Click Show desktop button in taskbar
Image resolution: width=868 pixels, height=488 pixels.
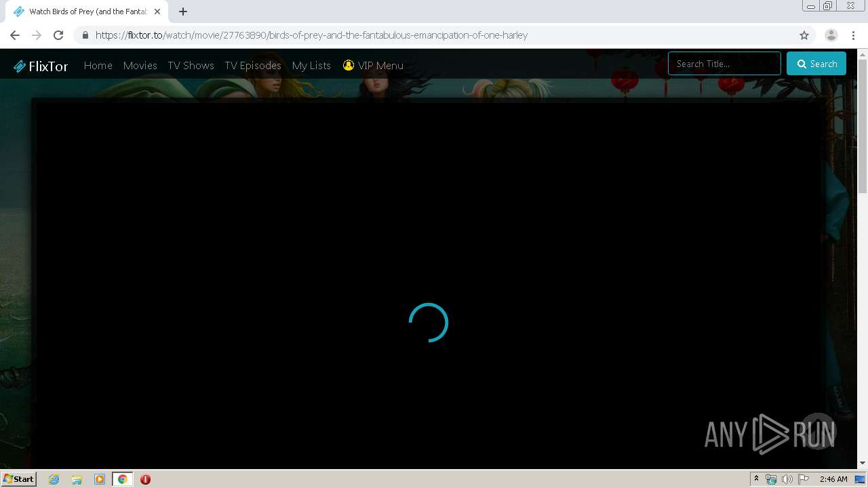tap(860, 479)
